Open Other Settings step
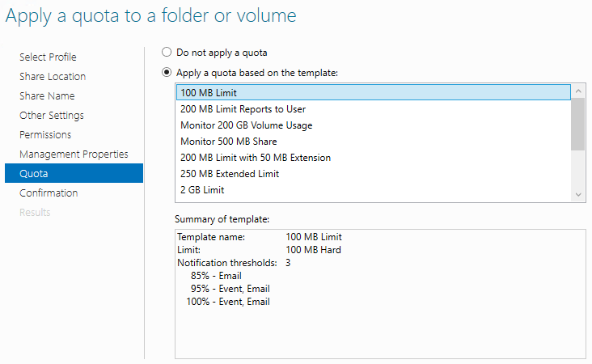The height and width of the screenshot is (364, 592). pyautogui.click(x=52, y=116)
